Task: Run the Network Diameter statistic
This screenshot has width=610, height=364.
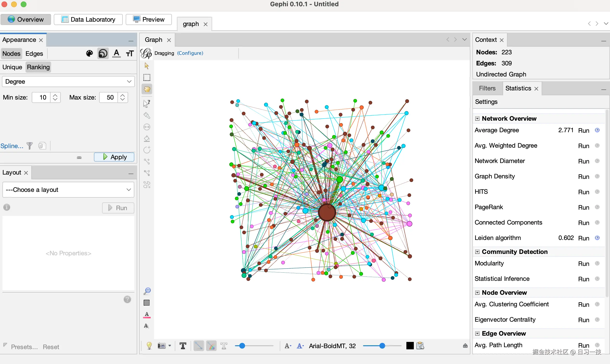Action: tap(584, 161)
